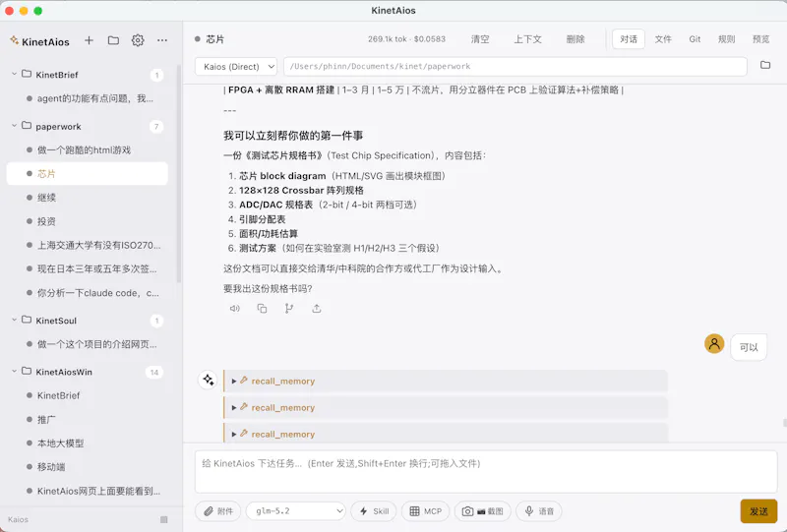787x532 pixels.
Task: Click the '269.1k tok · $0.0583' usage text
Action: 406,39
